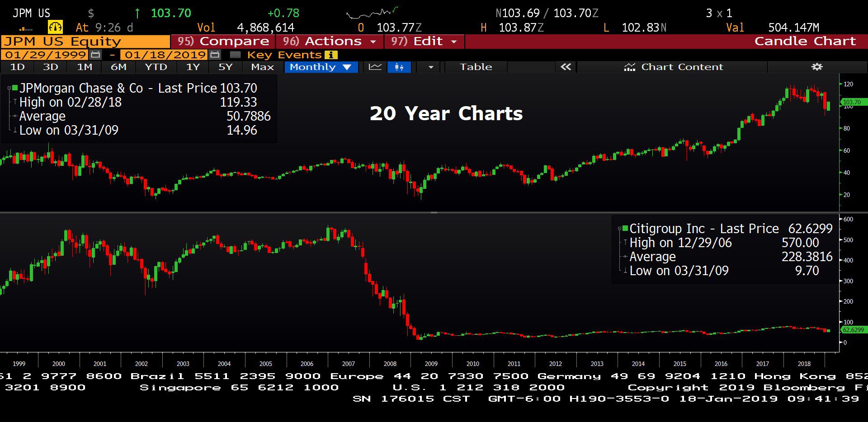Toggle Citigroup Inc series legend marker
This screenshot has height=422, width=868.
click(x=625, y=228)
